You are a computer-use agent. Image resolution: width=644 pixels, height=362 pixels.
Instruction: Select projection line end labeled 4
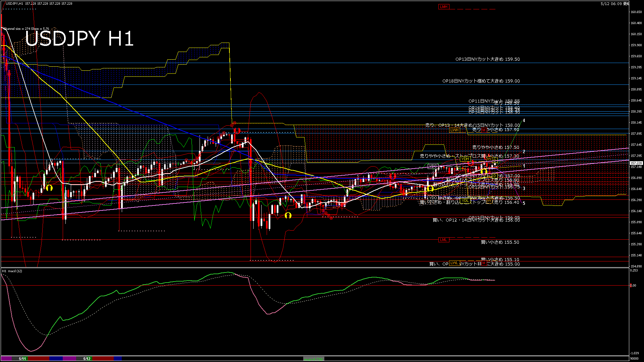click(x=524, y=121)
